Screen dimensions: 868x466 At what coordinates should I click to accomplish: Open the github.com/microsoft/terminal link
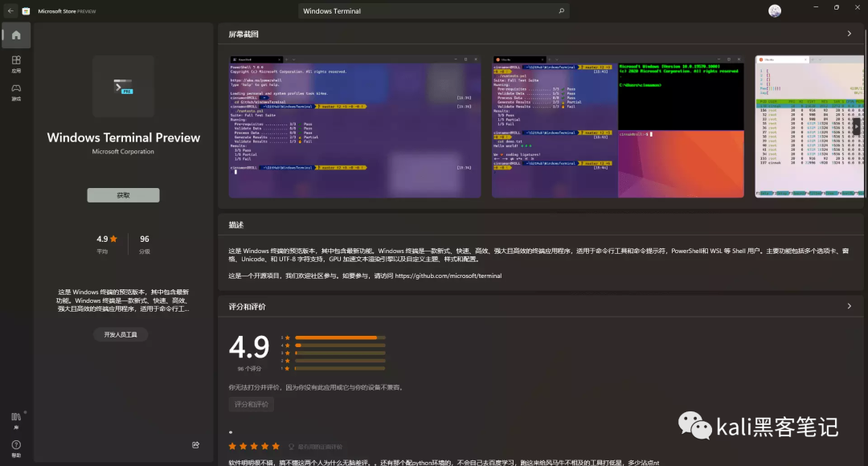click(x=448, y=276)
